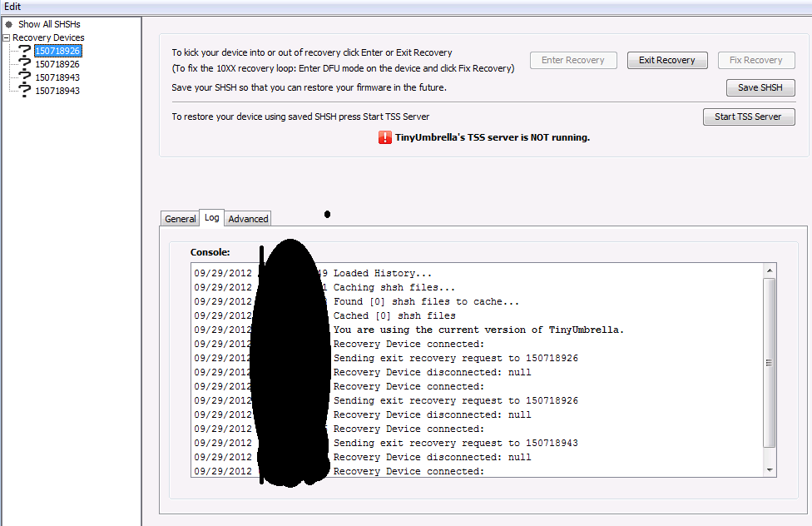Screen dimensions: 812x526
Task: Click the console vertical scrollbar thumb
Action: (770, 363)
